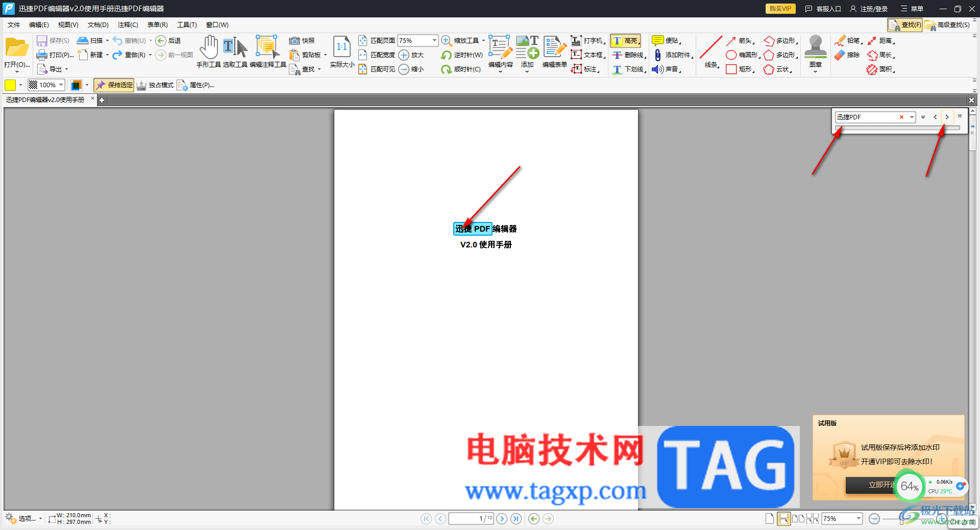Rotate page counterclockwise with 逆时针(W)
This screenshot has height=530, width=980.
(462, 55)
